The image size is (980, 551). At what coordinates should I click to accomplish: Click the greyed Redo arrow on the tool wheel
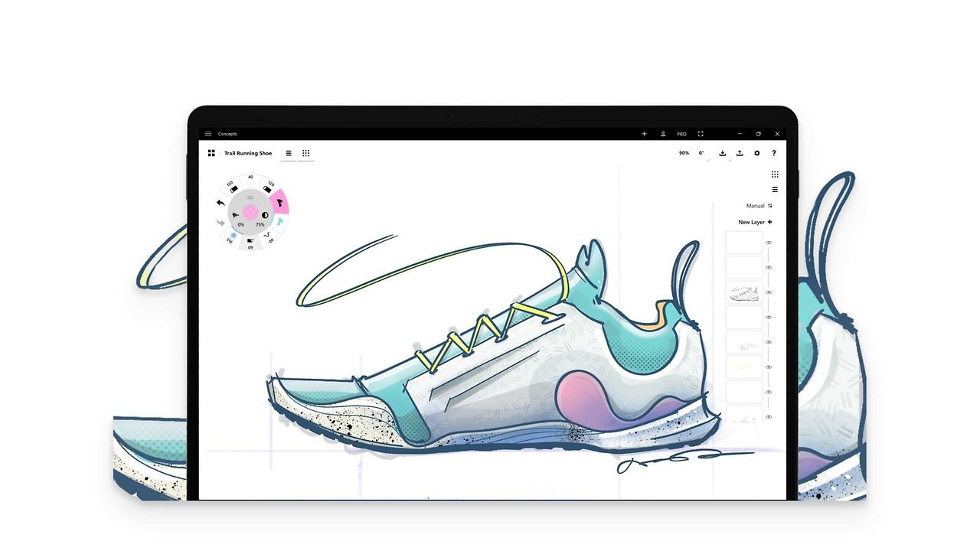pyautogui.click(x=220, y=223)
